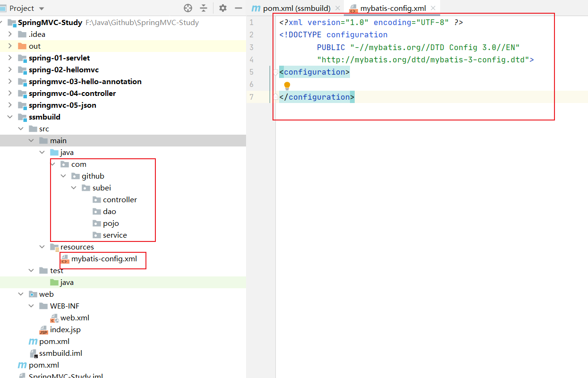
Task: Select web.xml under WEB-INF
Action: 75,318
